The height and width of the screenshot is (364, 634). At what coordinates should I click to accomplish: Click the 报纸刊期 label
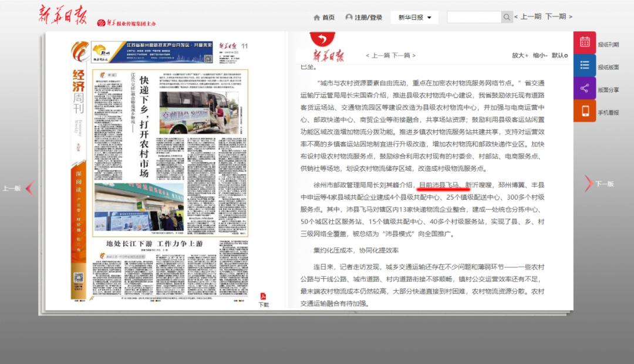(609, 45)
